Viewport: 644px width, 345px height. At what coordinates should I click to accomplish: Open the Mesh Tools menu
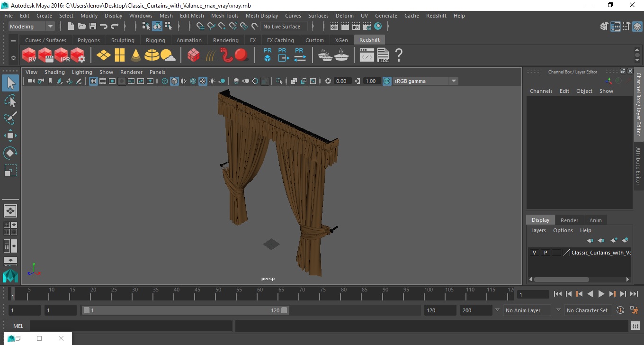224,16
